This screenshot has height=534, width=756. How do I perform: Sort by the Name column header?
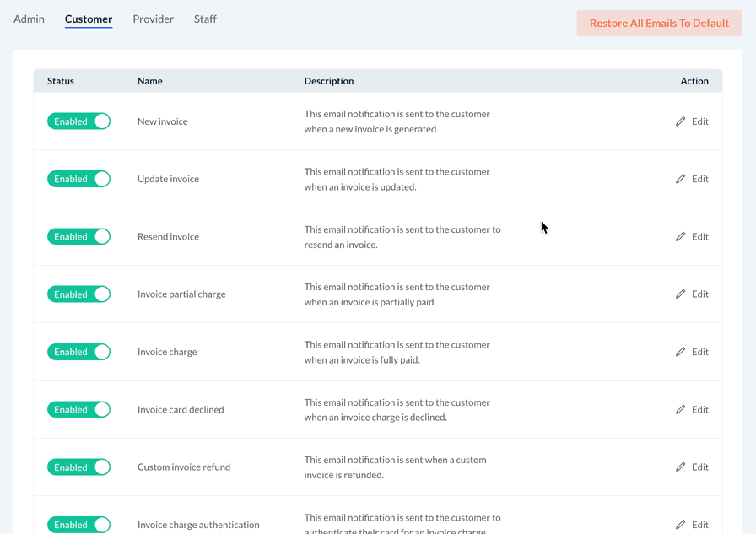click(150, 81)
